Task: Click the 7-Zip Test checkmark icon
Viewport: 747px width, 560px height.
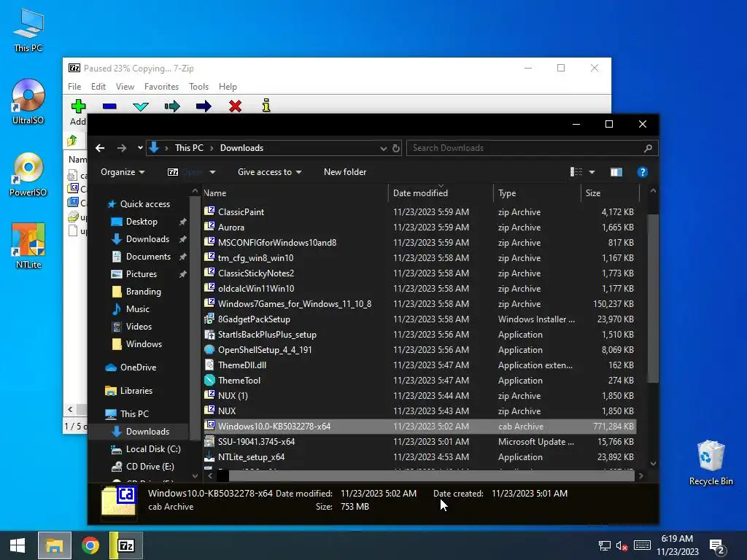Action: (x=141, y=106)
